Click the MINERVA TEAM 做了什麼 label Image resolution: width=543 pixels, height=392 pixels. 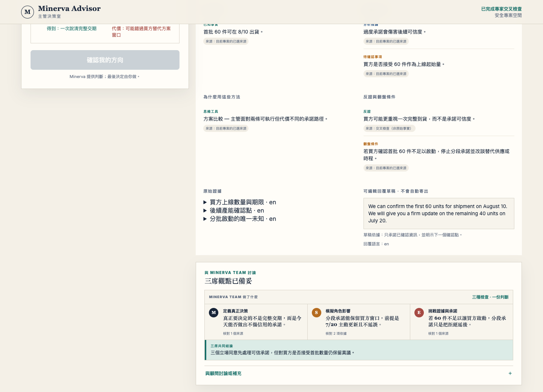233,297
